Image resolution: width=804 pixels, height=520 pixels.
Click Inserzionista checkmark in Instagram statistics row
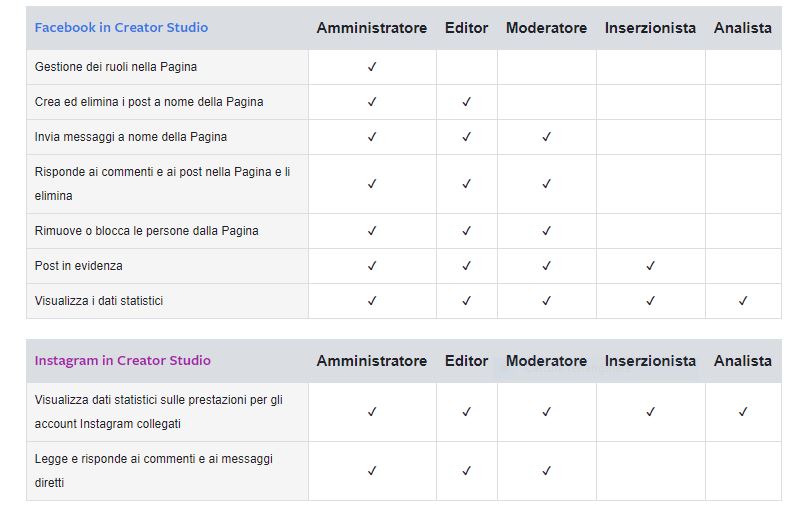point(650,411)
